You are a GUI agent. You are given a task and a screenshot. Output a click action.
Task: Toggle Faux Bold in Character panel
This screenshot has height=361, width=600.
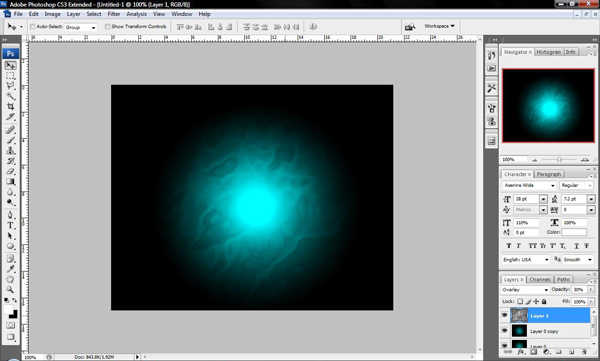coord(509,246)
